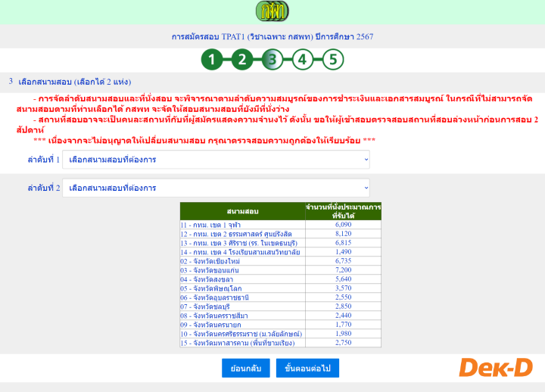This screenshot has height=392, width=545.
Task: Click the current step 3 circle
Action: point(272,59)
